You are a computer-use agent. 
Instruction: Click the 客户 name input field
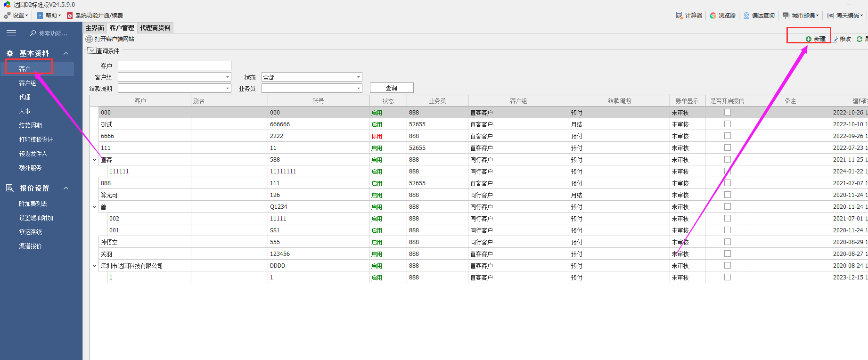pos(174,65)
